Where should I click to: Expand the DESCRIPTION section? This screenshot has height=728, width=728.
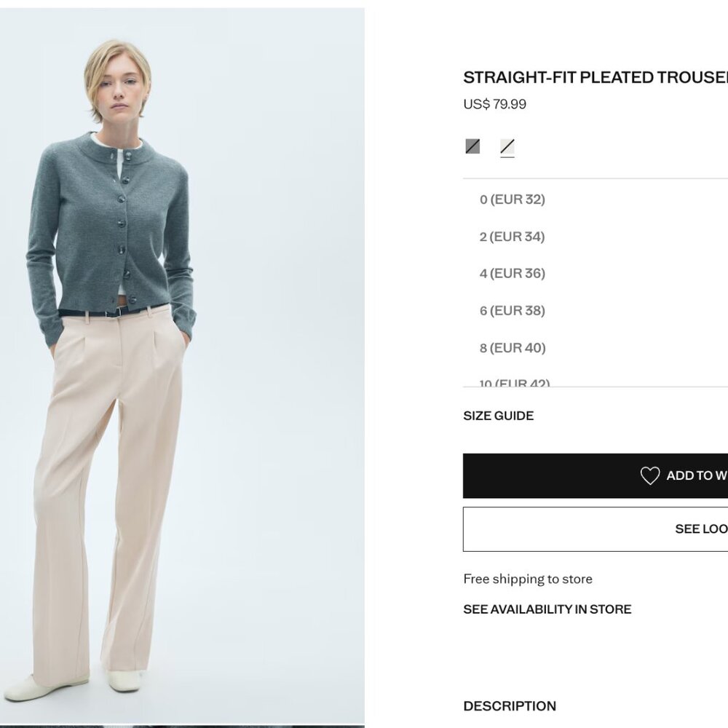510,705
